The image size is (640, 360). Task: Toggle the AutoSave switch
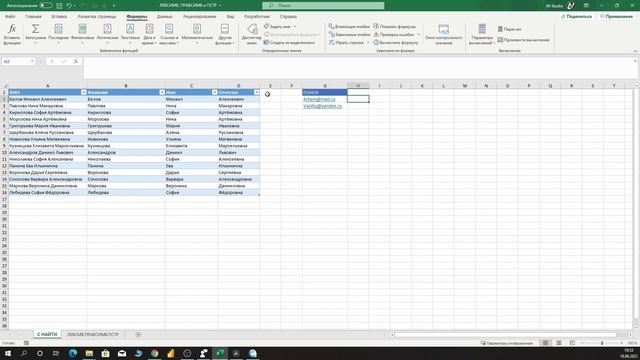point(46,6)
